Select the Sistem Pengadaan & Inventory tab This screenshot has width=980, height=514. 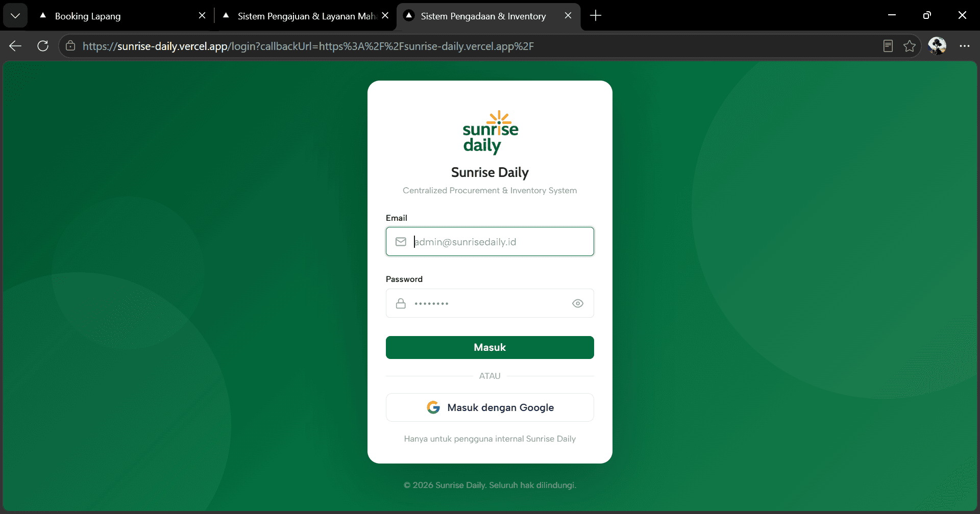point(483,16)
